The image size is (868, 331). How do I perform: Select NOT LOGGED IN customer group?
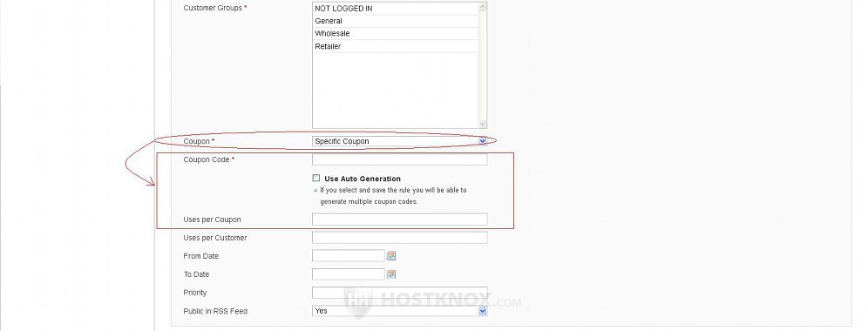[396, 9]
